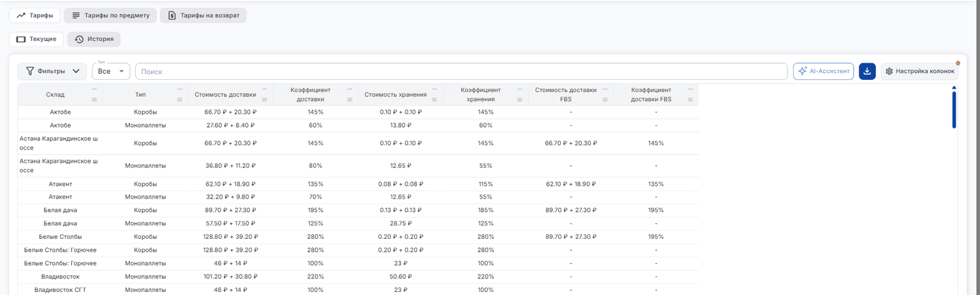
Task: Open Настройка колонок gear settings
Action: coord(919,72)
